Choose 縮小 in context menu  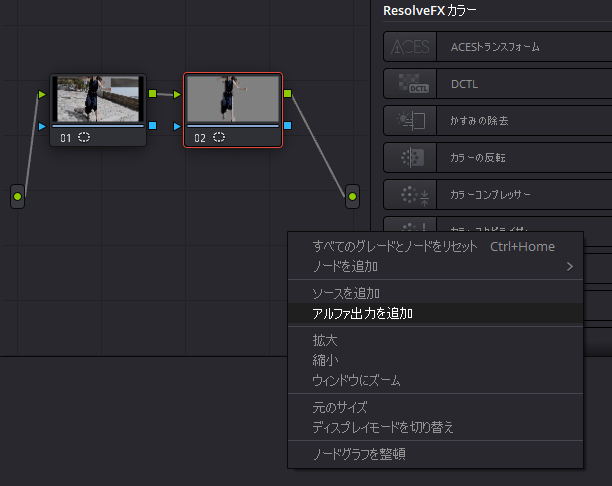[435, 360]
